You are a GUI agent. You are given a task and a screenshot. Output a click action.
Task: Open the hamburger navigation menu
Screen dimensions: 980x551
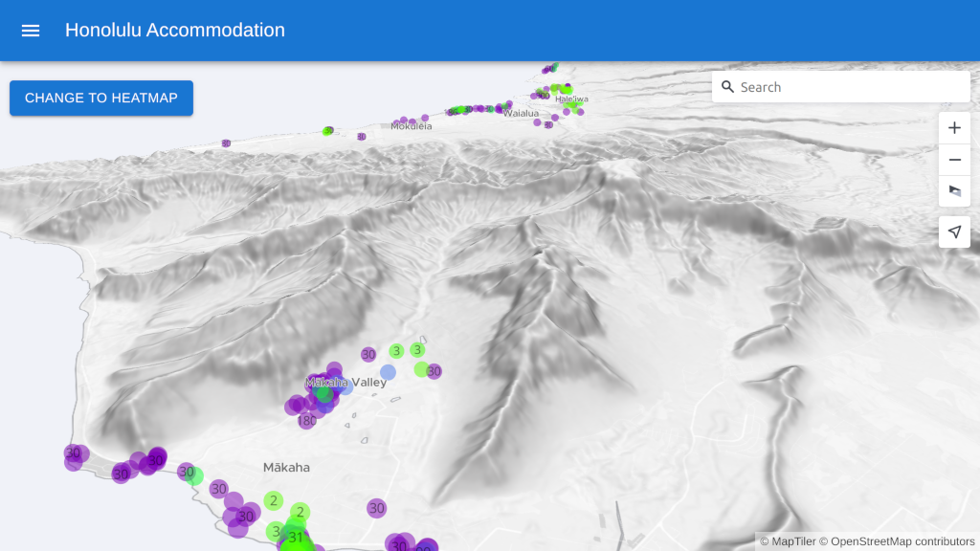(x=31, y=31)
